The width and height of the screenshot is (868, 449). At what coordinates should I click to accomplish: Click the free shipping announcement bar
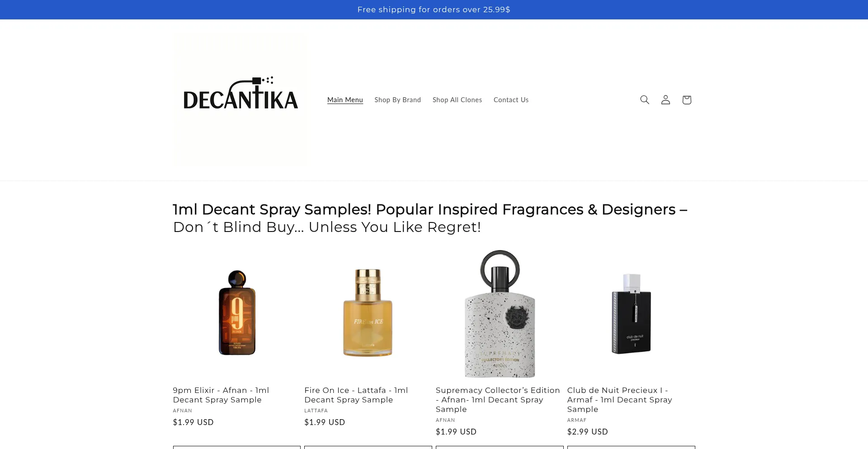pyautogui.click(x=434, y=9)
